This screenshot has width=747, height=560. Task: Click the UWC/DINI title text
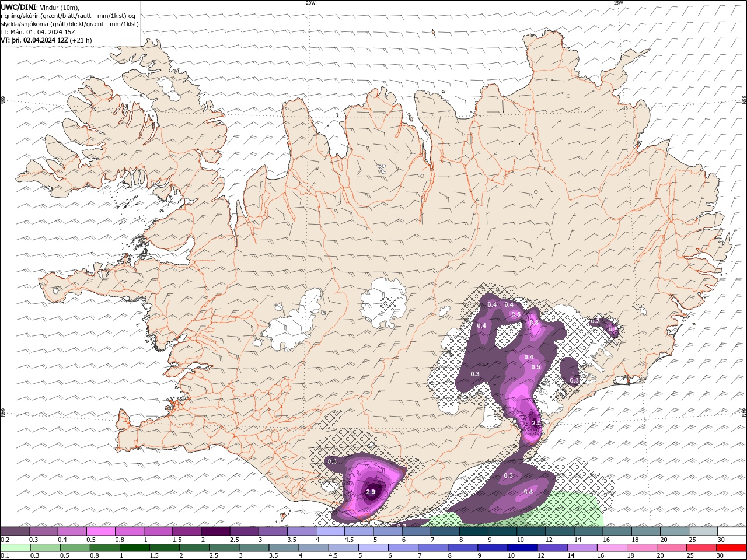pos(19,6)
